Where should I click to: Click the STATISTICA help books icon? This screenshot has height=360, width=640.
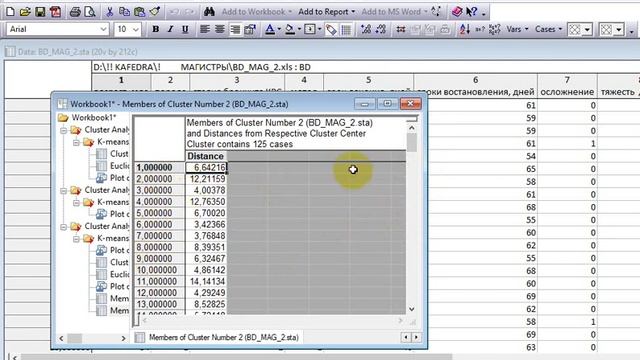coord(457,12)
